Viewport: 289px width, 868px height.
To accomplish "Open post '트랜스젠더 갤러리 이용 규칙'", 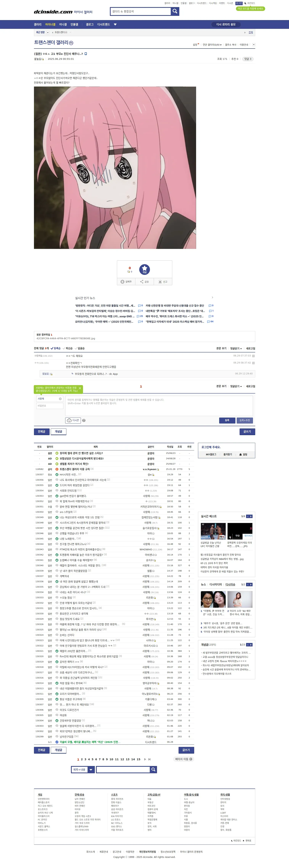I will (x=75, y=469).
